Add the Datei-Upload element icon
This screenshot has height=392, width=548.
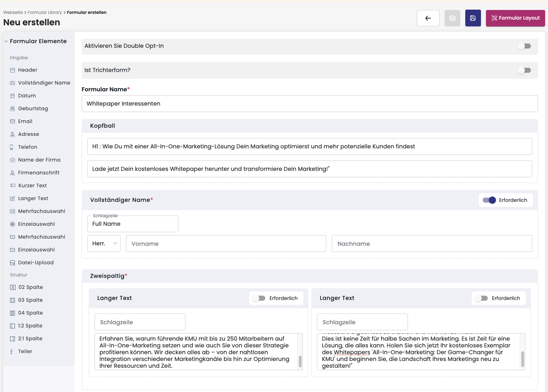(x=12, y=263)
